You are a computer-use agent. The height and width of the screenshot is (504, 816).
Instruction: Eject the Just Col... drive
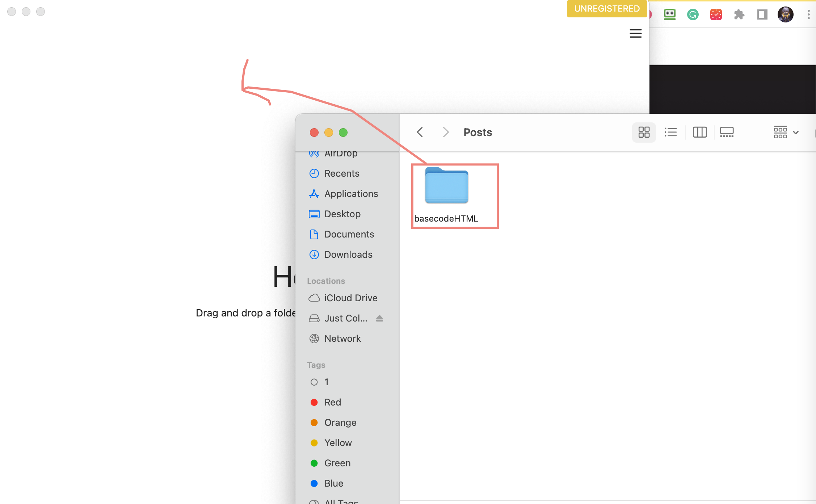pos(379,318)
